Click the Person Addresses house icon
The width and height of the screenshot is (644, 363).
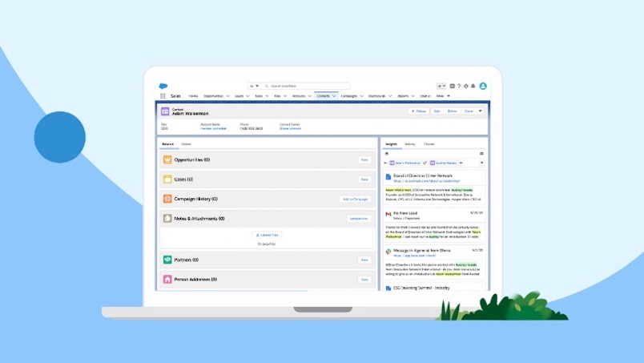tap(167, 280)
